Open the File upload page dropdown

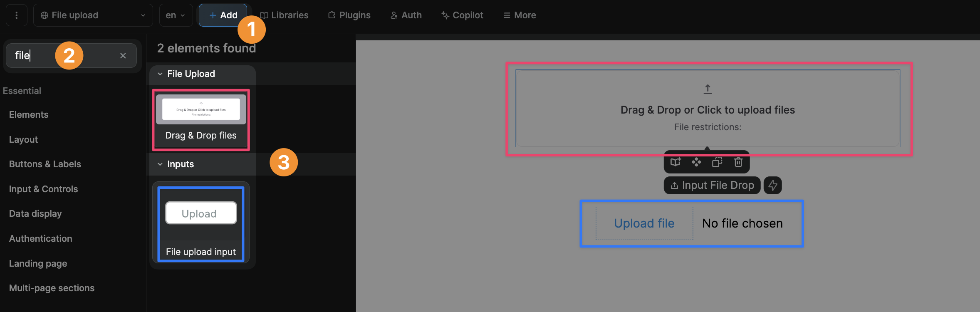pos(93,15)
